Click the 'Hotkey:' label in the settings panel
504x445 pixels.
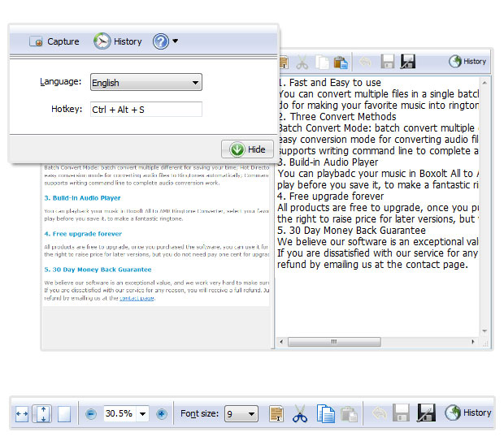[x=67, y=109]
